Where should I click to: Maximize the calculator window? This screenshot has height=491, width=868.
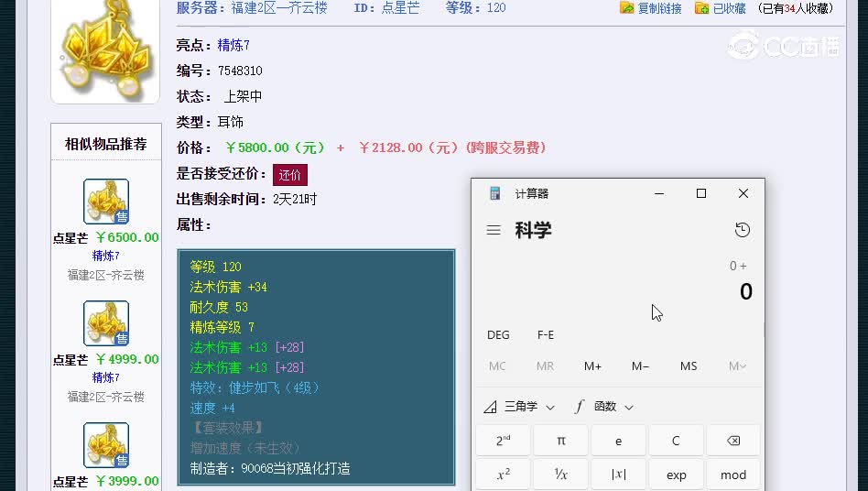click(x=700, y=193)
